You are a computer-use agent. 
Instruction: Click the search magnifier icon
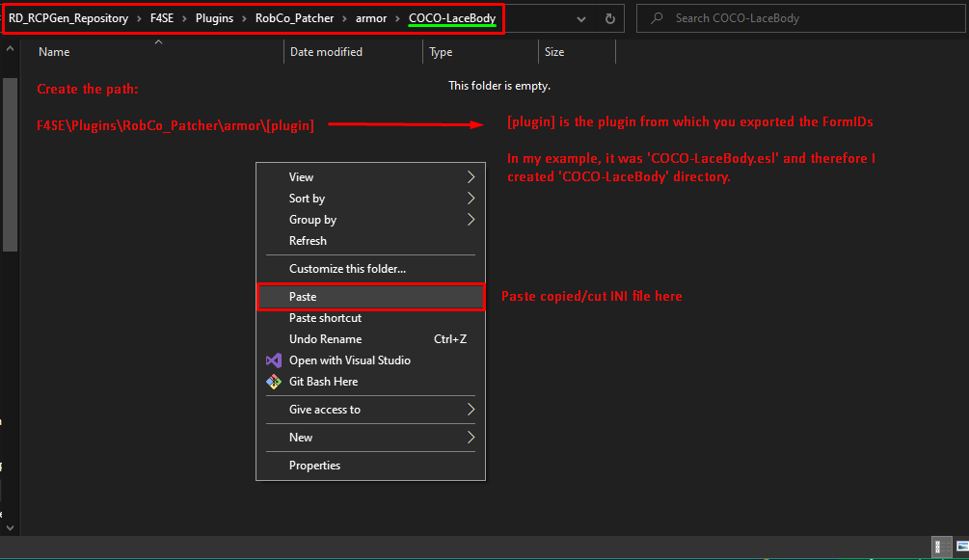click(x=657, y=18)
